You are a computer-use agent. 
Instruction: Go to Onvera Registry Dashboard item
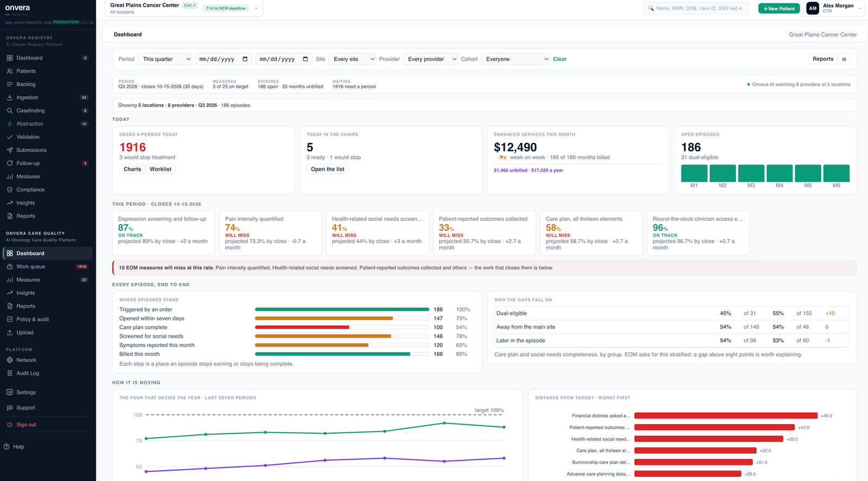(48, 58)
